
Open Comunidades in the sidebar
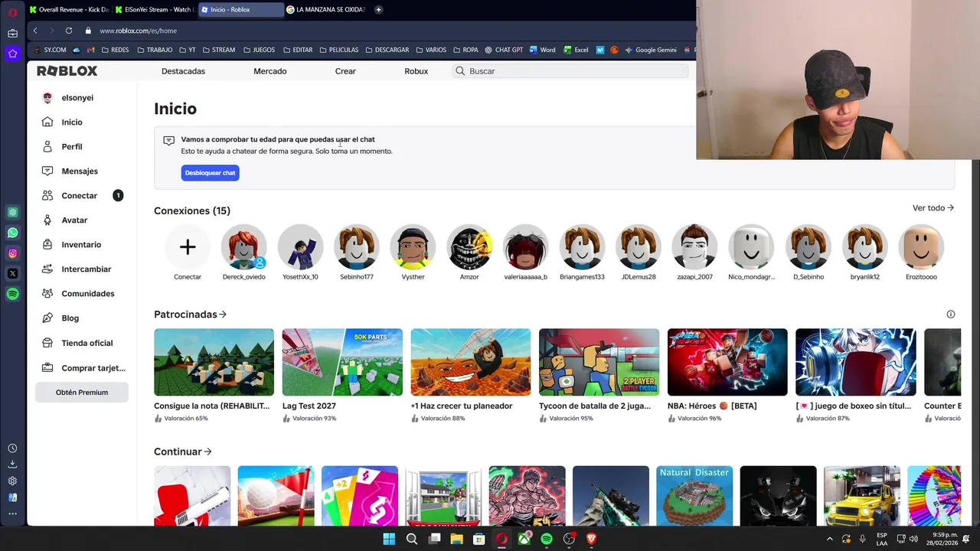click(x=88, y=294)
